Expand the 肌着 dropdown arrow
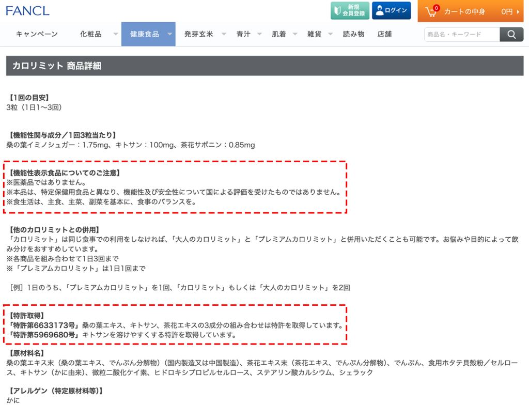529x420 pixels. (x=295, y=34)
